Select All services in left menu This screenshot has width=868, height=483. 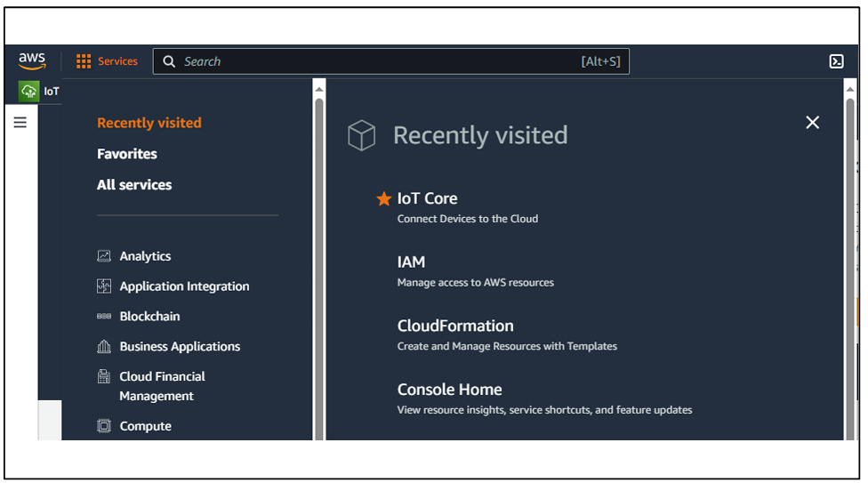(134, 185)
